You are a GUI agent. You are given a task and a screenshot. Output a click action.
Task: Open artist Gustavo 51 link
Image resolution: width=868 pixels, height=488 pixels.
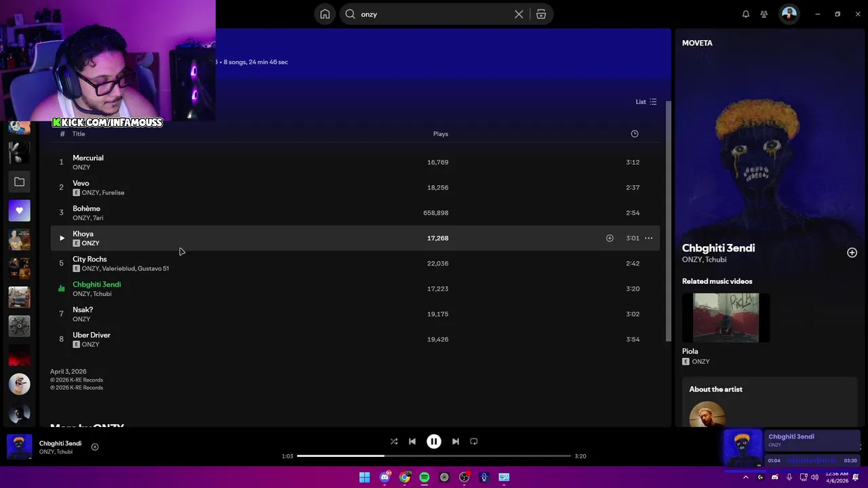pos(153,268)
